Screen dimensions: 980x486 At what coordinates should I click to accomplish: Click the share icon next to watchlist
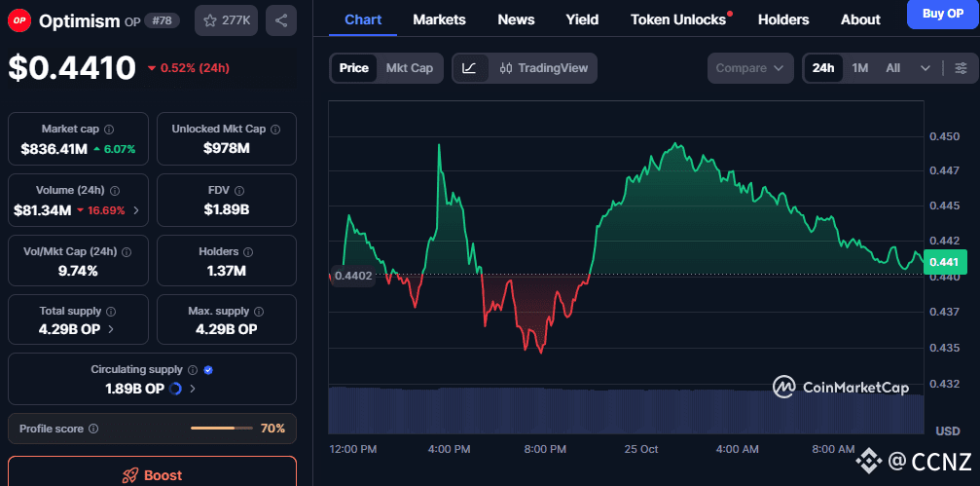pos(280,19)
